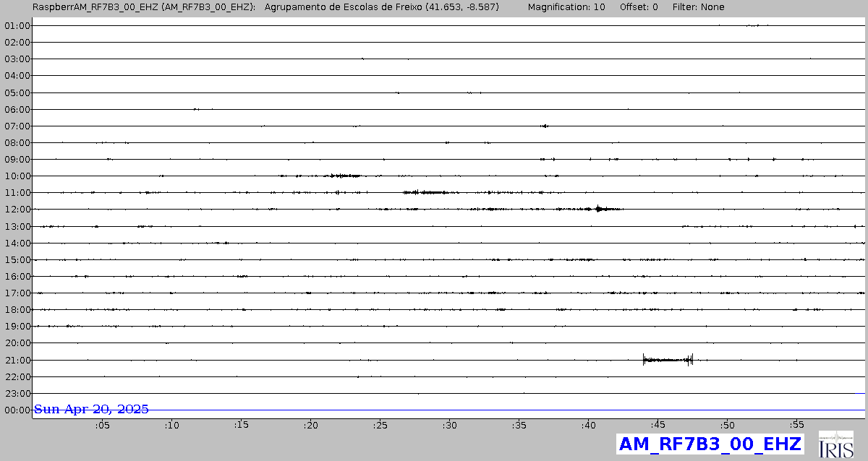Click the 02:00 hour label
Image resolution: width=868 pixels, height=461 pixels.
pos(17,43)
